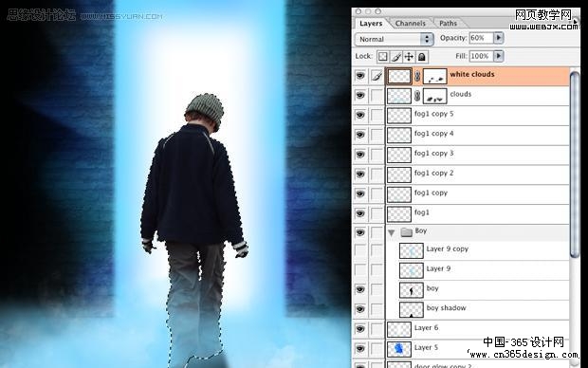The height and width of the screenshot is (368, 588).
Task: Hide the fog1 copy 4 layer
Action: click(x=360, y=135)
